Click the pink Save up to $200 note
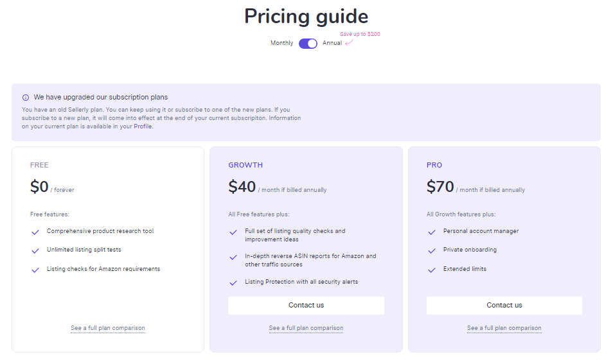This screenshot has height=364, width=613. (x=360, y=34)
